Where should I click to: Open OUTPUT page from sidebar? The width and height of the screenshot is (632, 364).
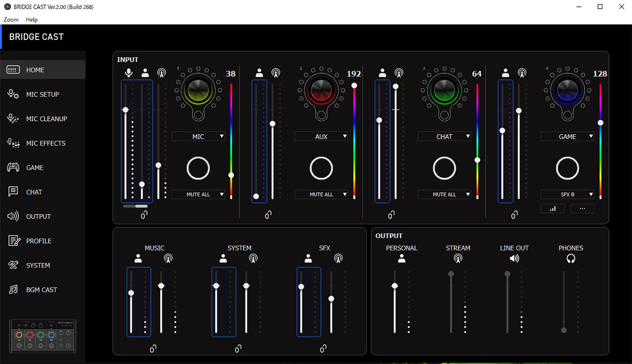(43, 216)
